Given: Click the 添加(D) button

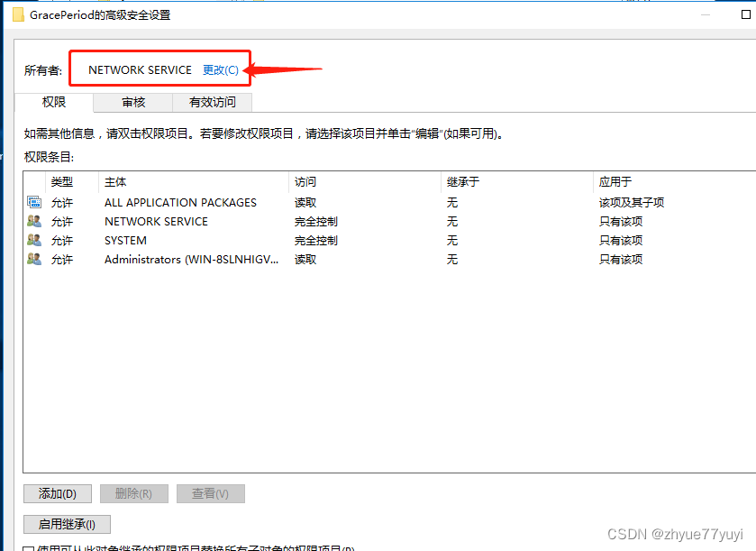Looking at the screenshot, I should coord(58,493).
